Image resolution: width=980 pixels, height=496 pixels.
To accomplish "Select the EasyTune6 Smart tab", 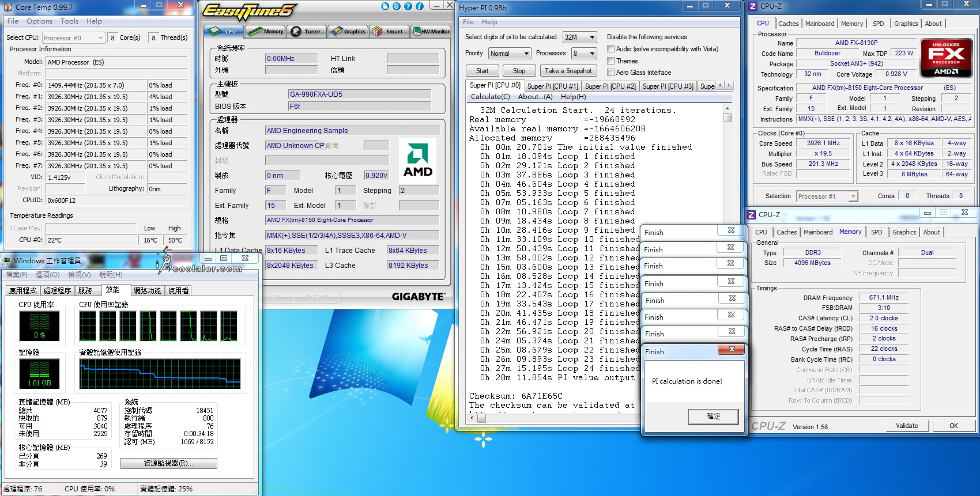I will click(x=389, y=31).
